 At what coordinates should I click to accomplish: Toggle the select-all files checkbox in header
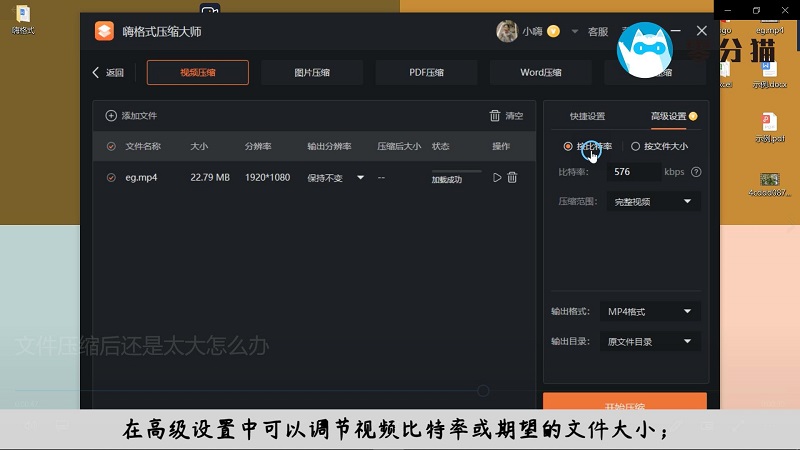[x=111, y=147]
